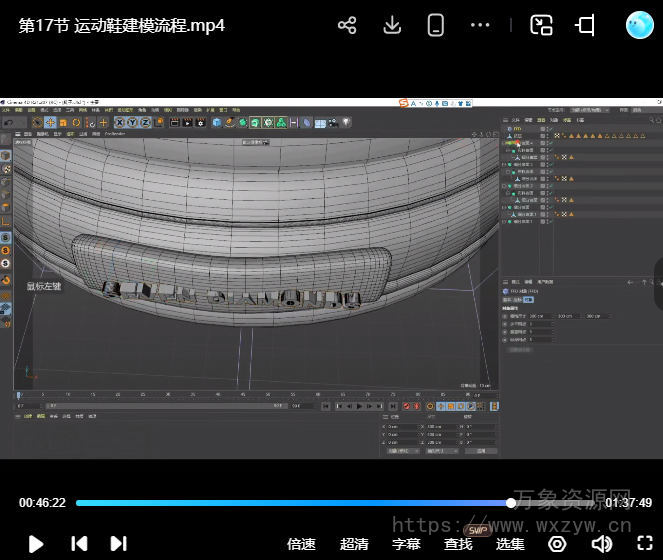Click the mobile phone icon
Screen dimensions: 663x560
click(436, 25)
